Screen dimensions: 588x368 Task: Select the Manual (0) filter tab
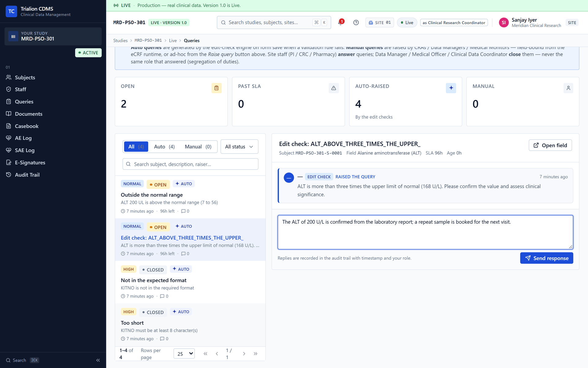pos(198,147)
